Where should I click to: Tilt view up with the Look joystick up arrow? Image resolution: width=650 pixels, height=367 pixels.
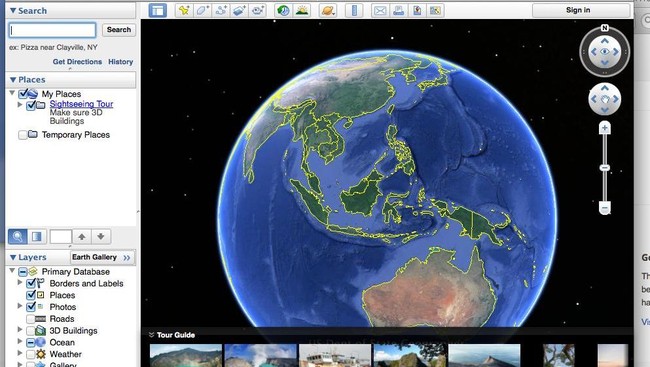(604, 41)
